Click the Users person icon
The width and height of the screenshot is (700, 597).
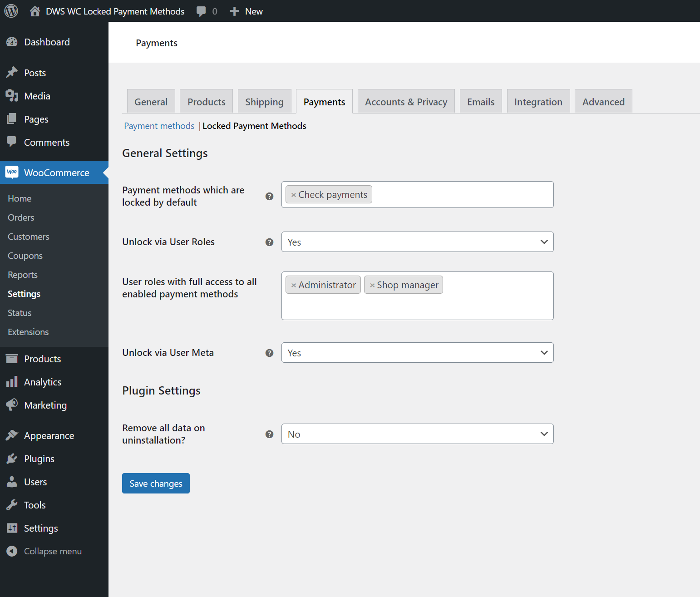point(12,482)
